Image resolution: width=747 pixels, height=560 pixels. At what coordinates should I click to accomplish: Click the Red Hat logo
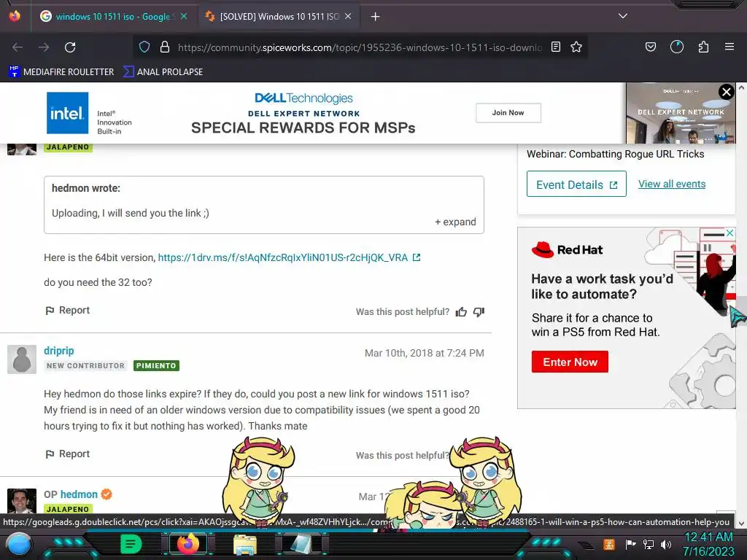(567, 249)
